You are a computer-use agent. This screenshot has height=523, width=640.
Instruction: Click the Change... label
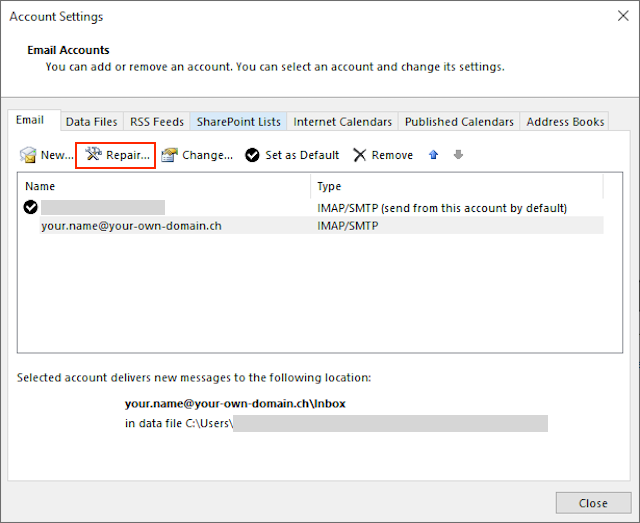point(207,156)
